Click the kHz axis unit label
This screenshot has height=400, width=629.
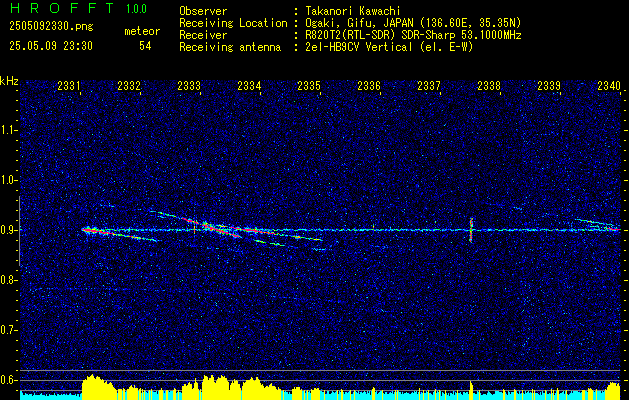click(x=9, y=81)
